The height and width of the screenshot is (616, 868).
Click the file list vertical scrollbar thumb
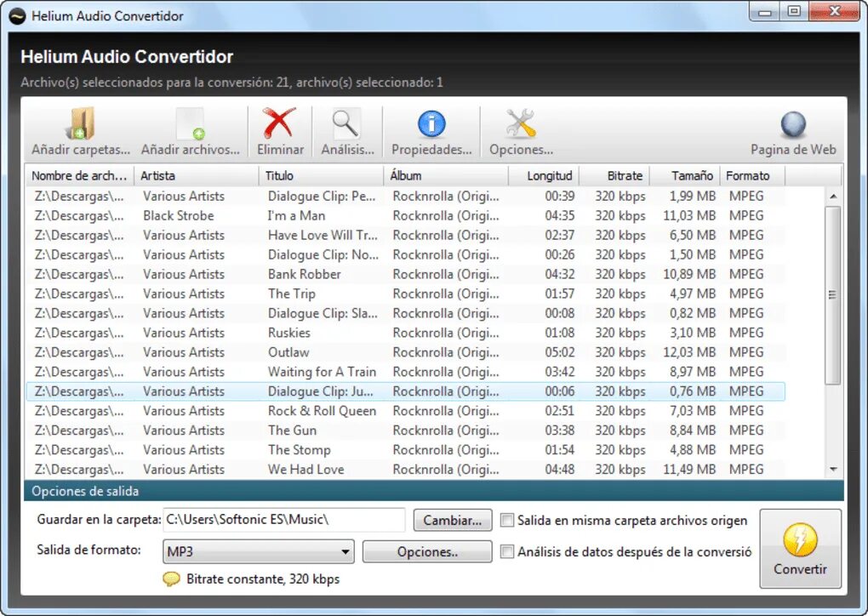tap(832, 295)
